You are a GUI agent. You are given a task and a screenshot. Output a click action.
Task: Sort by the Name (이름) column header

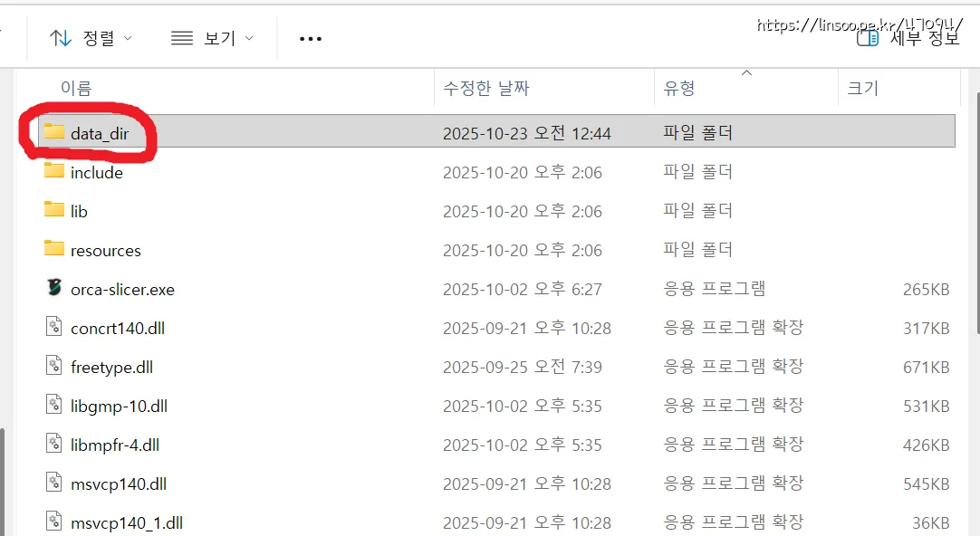pyautogui.click(x=76, y=88)
